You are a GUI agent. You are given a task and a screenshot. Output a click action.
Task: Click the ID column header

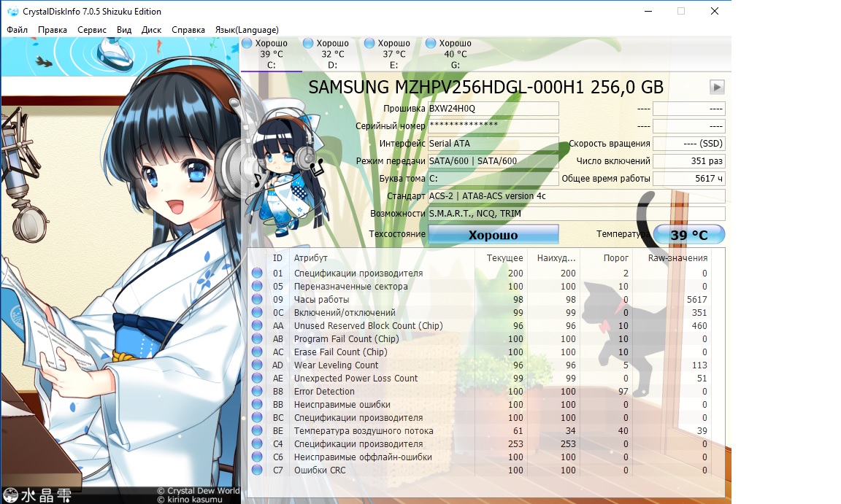pyautogui.click(x=277, y=257)
